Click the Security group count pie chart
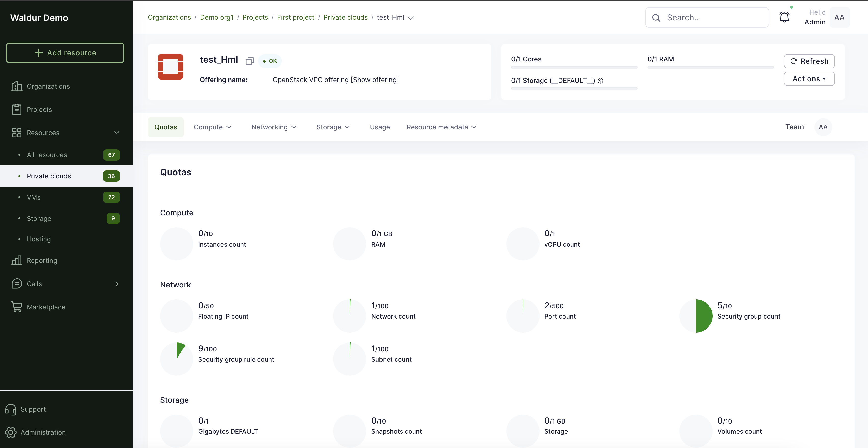 695,316
